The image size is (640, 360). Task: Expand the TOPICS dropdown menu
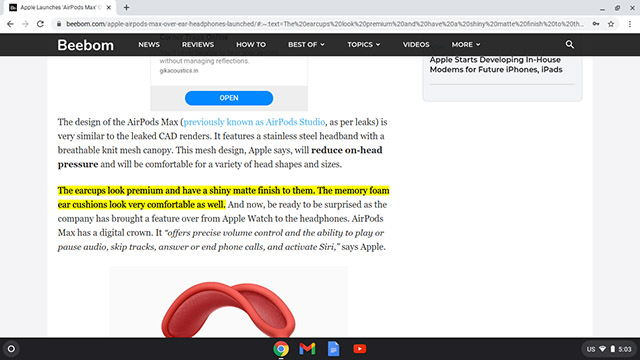[x=364, y=44]
